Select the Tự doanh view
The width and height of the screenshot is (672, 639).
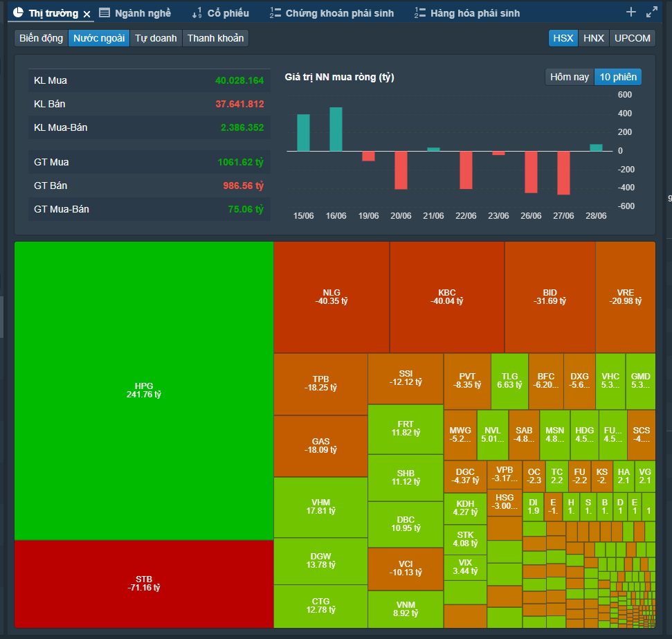(x=156, y=38)
